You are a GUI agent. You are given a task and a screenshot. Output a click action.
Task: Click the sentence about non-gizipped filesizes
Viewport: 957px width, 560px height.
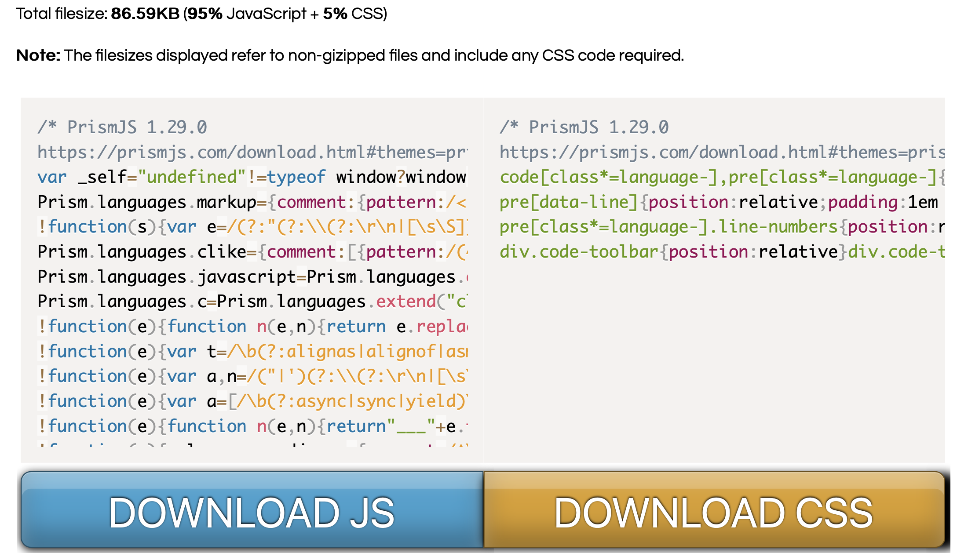point(374,56)
